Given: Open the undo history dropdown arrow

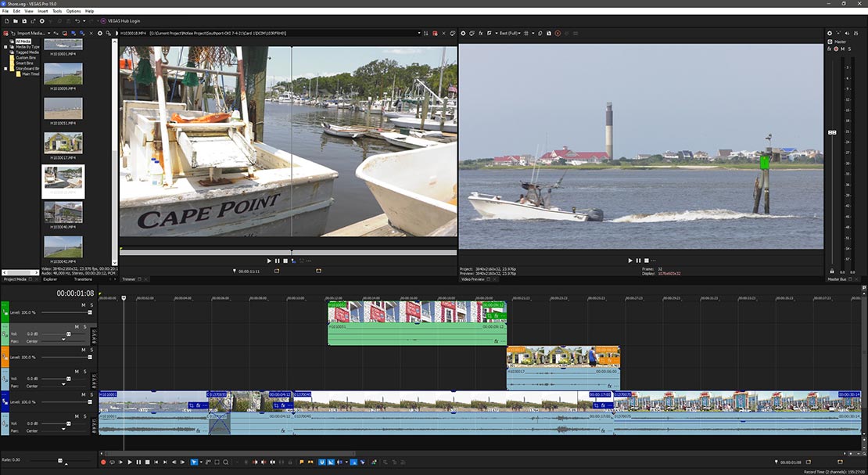Looking at the screenshot, I should pyautogui.click(x=84, y=21).
